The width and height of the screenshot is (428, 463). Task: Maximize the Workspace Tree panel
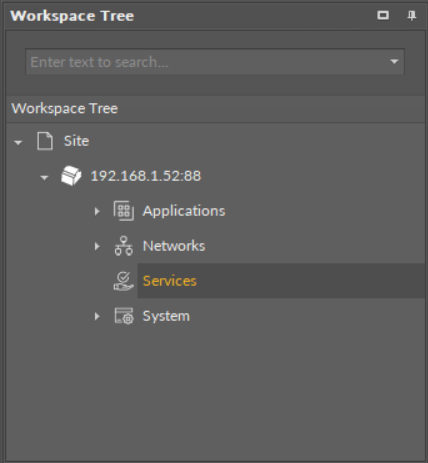click(x=383, y=15)
